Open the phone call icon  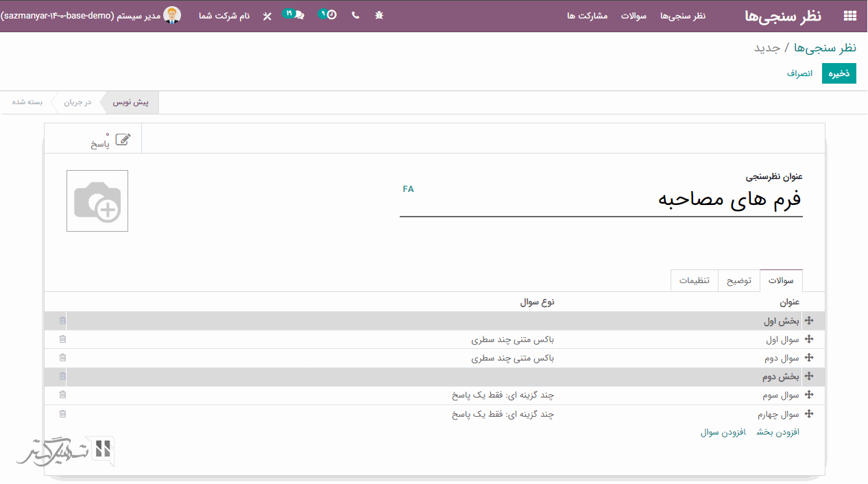click(x=355, y=15)
